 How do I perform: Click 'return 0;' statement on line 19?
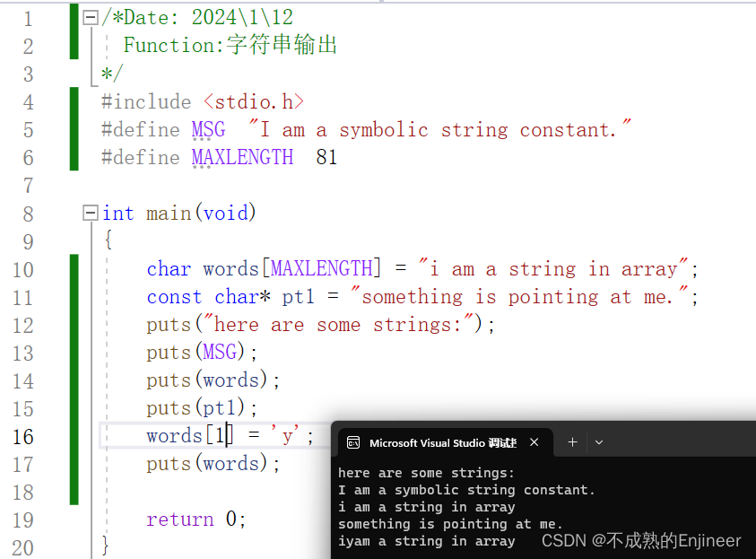click(196, 520)
